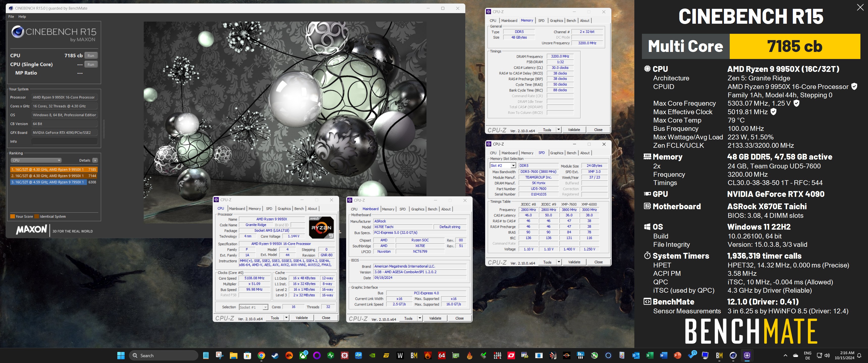Viewport: 868px width, 363px height.
Task: Close the BenchMate result panel with X
Action: coord(860,7)
